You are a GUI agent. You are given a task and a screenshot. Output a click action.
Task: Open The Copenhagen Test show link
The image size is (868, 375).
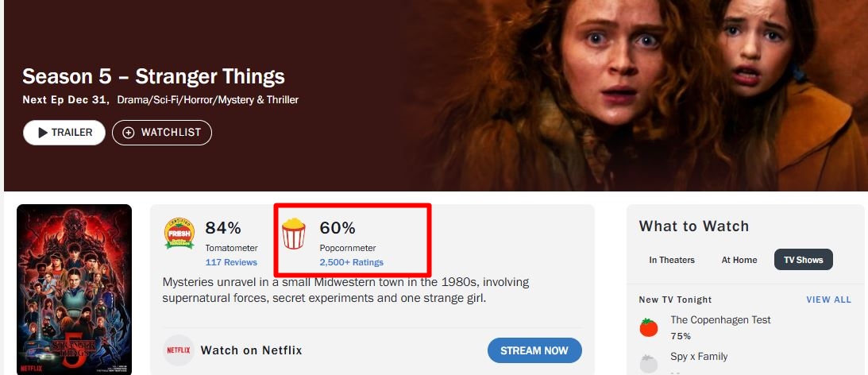(720, 319)
